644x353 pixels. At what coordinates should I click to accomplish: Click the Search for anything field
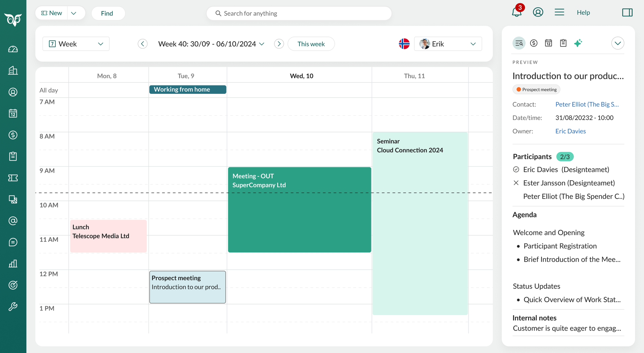tap(299, 13)
